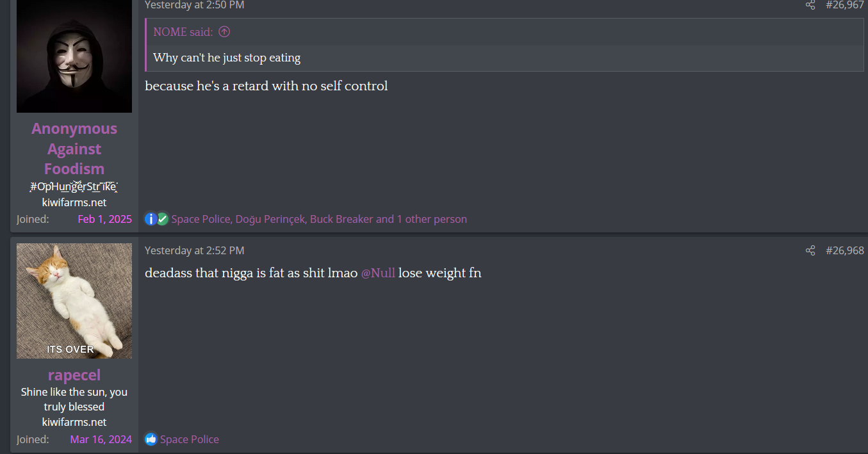This screenshot has height=454, width=868.
Task: Click Space Police under second post
Action: tap(190, 439)
